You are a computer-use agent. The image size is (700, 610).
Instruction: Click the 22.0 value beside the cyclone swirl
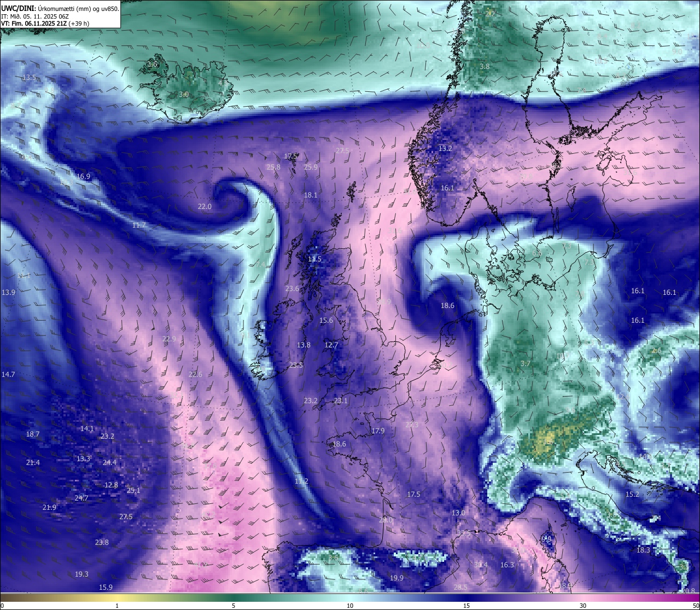pyautogui.click(x=205, y=207)
